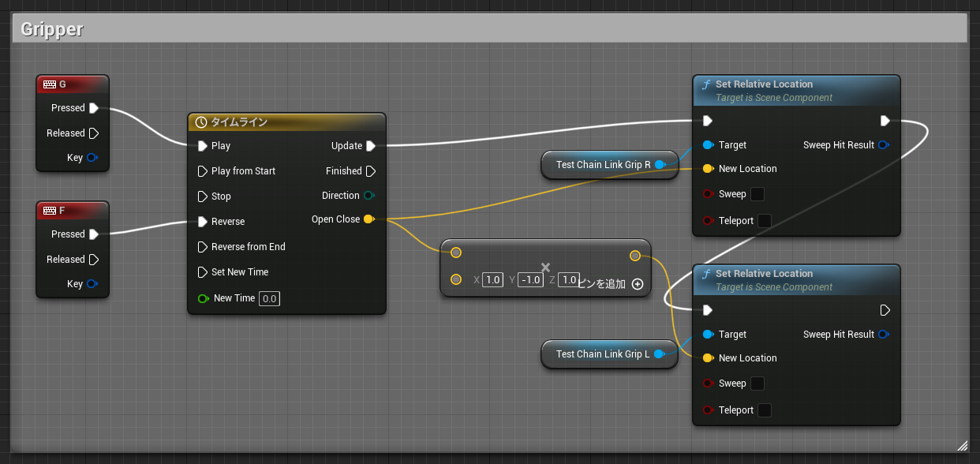This screenshot has height=464, width=980.
Task: Enable the Sweep checkbox on the upper Set Relative Location
Action: [757, 193]
